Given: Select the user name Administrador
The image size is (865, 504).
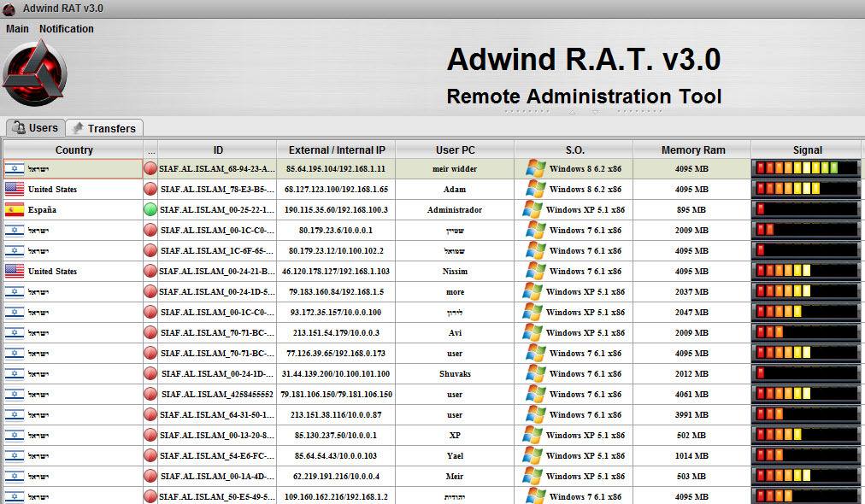Looking at the screenshot, I should click(x=455, y=209).
